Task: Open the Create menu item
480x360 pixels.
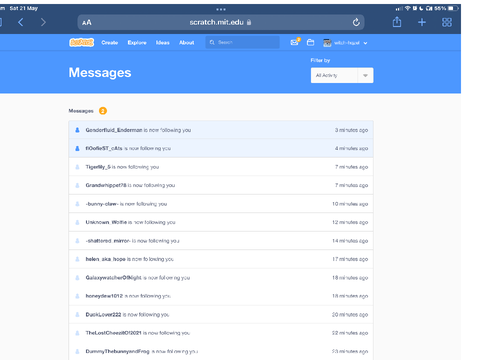Action: point(110,43)
